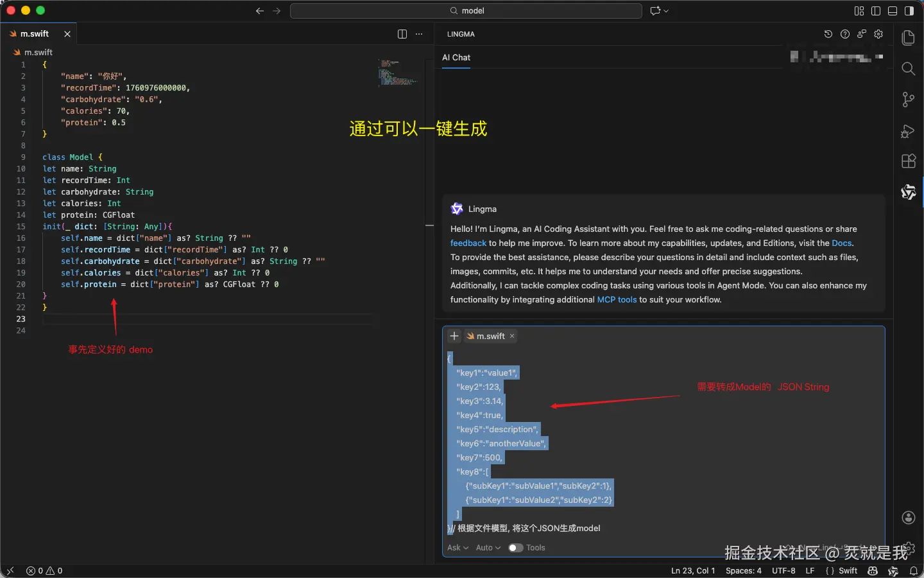The image size is (924, 578).
Task: Click line number 9 in the gutter
Action: 23,157
